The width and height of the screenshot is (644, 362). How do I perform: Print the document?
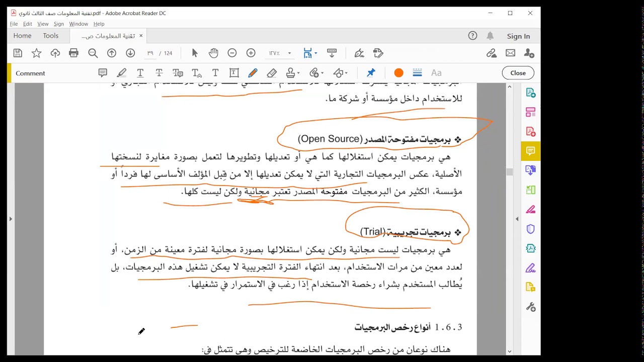74,53
